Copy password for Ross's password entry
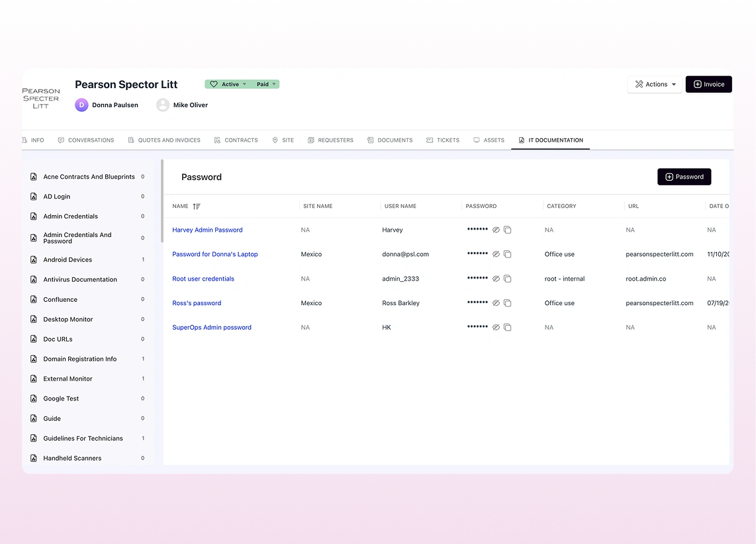Viewport: 756px width, 544px height. (x=508, y=303)
